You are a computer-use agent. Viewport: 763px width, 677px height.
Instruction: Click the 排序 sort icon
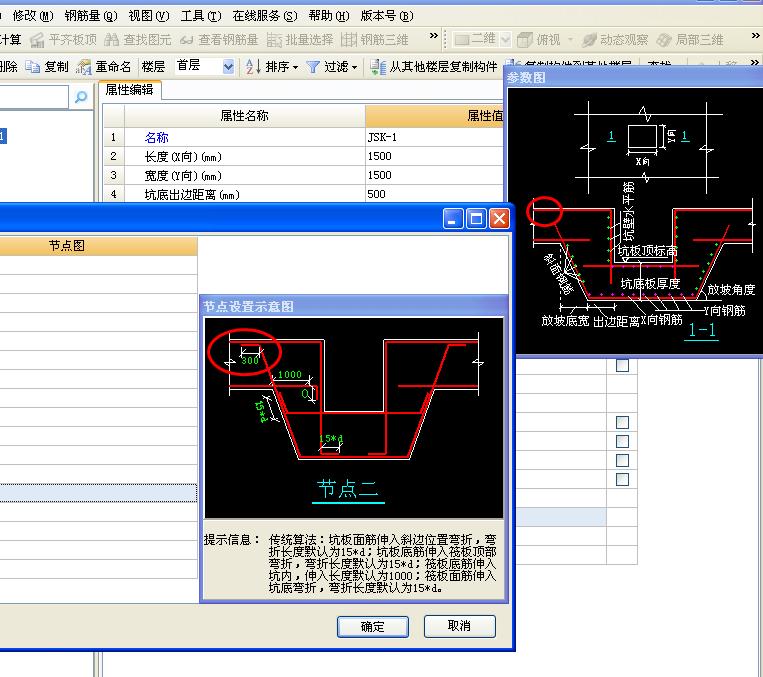point(253,67)
